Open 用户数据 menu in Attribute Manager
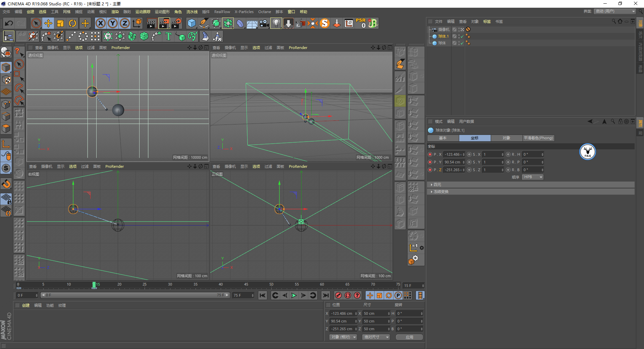This screenshot has height=349, width=644. 467,121
